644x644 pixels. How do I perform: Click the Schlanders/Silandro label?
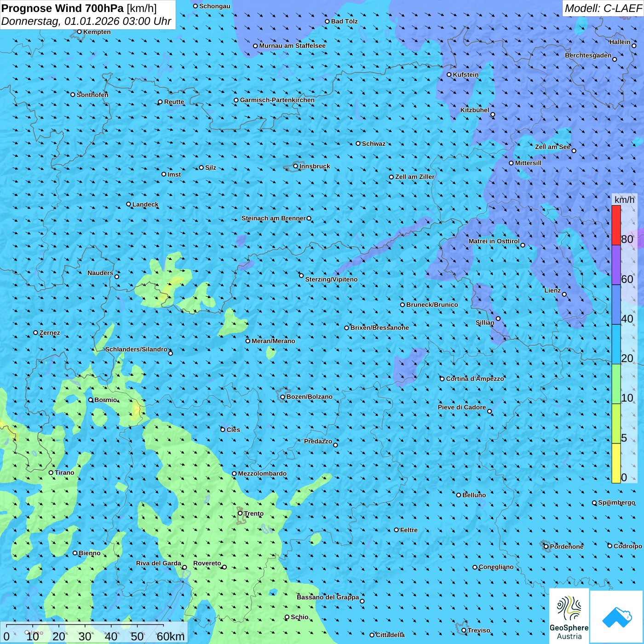click(136, 349)
